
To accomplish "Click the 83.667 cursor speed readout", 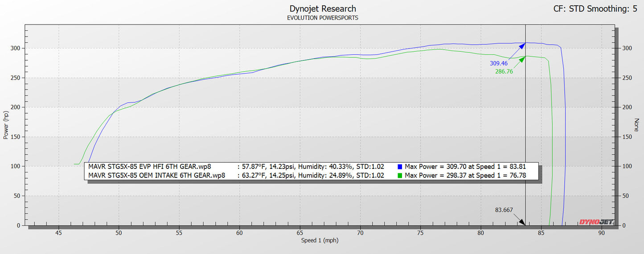I will (x=504, y=209).
